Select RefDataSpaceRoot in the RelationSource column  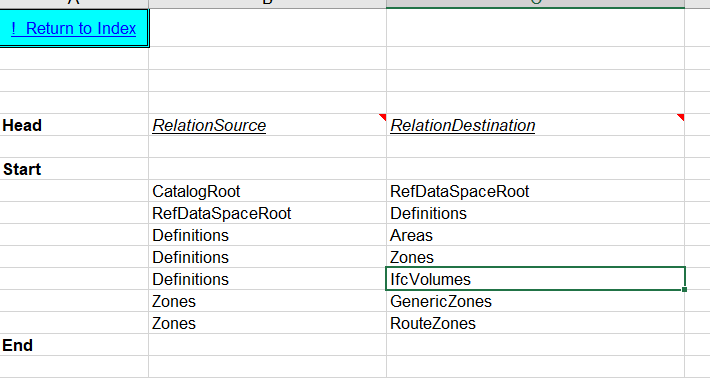click(x=267, y=213)
